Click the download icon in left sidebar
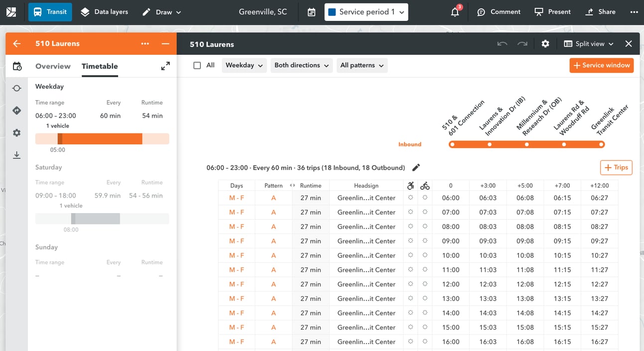 17,155
